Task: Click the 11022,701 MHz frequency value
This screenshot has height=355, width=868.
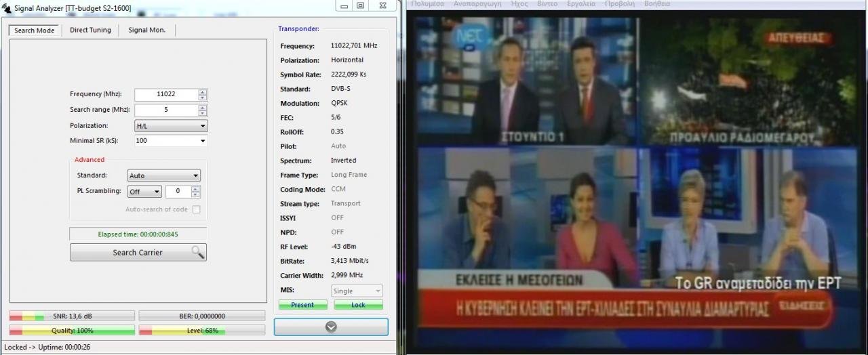Action: [x=354, y=45]
